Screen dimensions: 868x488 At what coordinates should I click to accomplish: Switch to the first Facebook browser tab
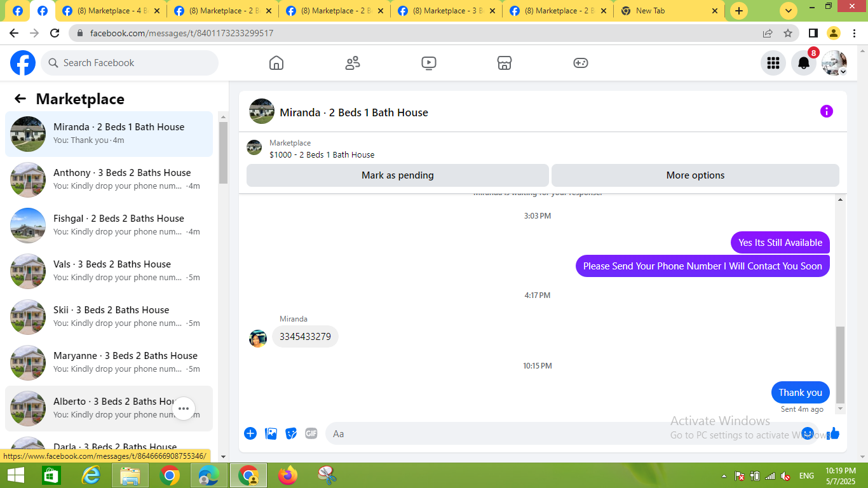tap(17, 11)
